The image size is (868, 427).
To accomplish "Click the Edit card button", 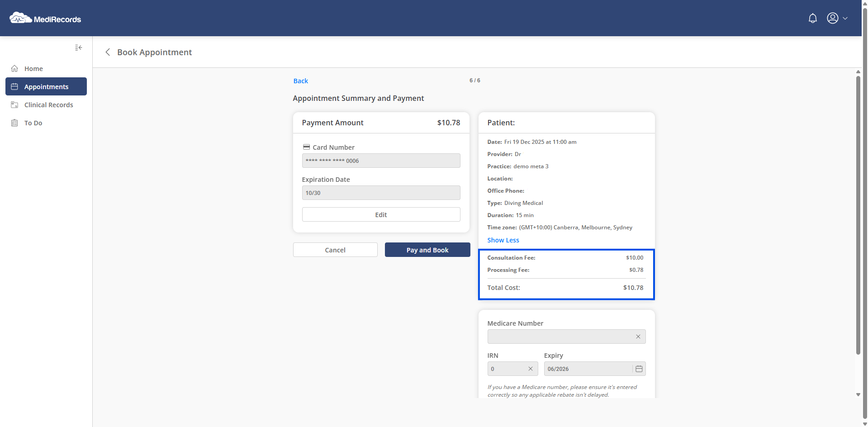I will click(381, 214).
